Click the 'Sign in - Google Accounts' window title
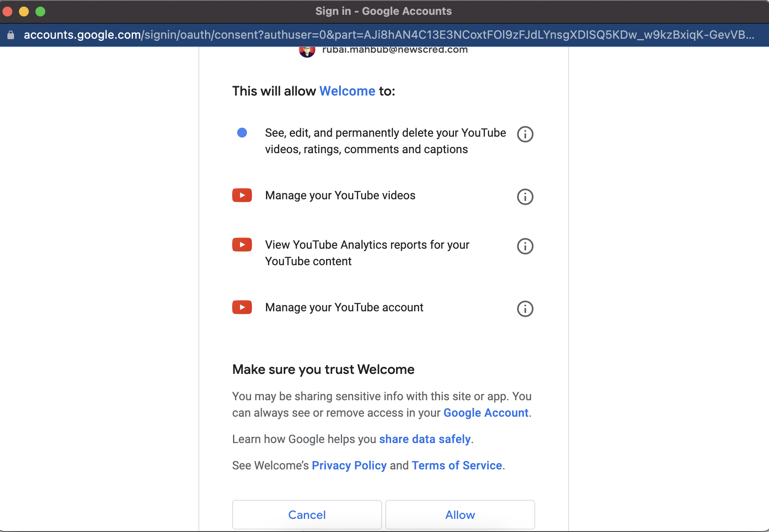 [384, 11]
